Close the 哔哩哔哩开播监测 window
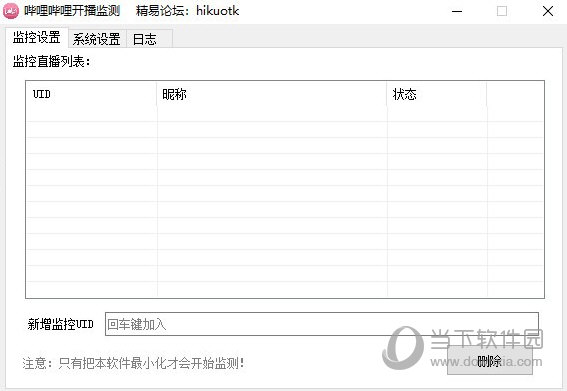The width and height of the screenshot is (567, 391). (x=548, y=11)
